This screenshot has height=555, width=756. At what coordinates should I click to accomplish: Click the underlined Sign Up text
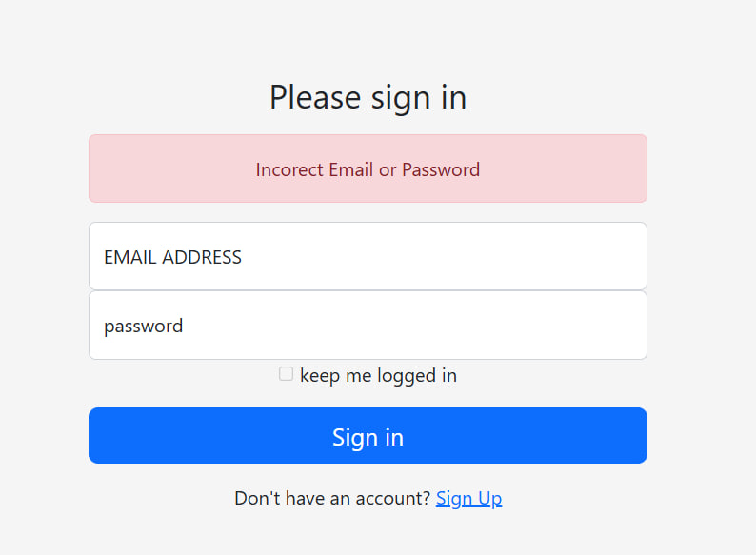[468, 498]
